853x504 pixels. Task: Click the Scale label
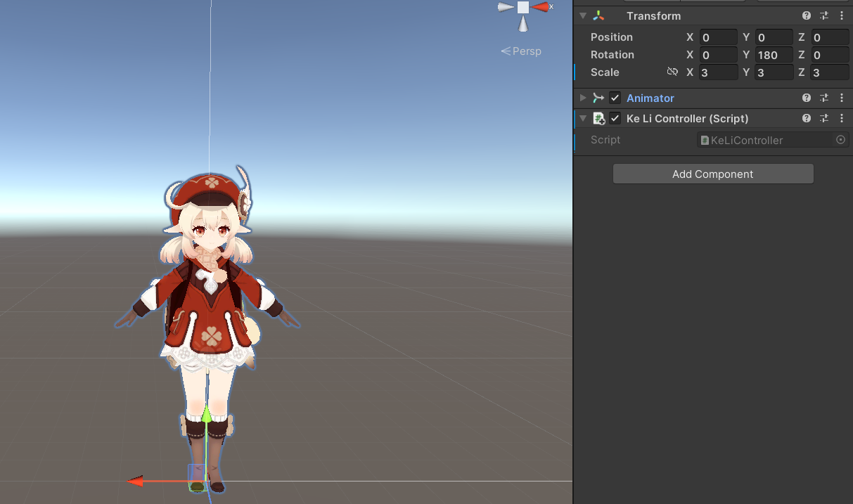[605, 72]
